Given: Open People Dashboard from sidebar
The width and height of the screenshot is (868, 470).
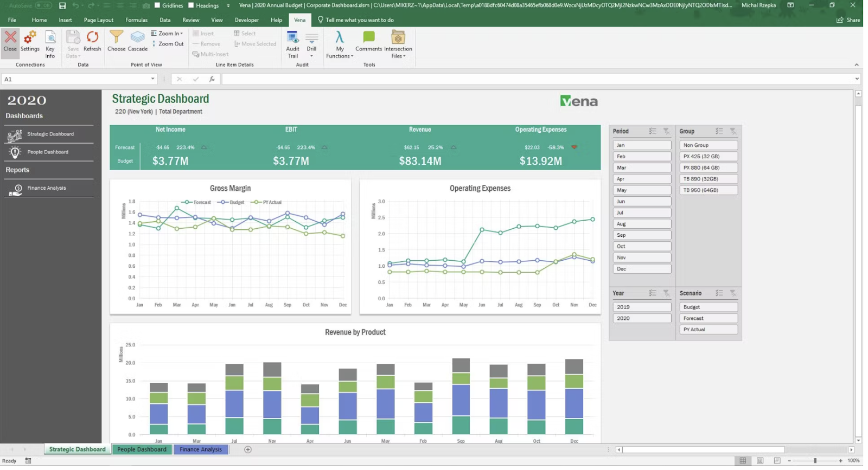Looking at the screenshot, I should click(49, 152).
